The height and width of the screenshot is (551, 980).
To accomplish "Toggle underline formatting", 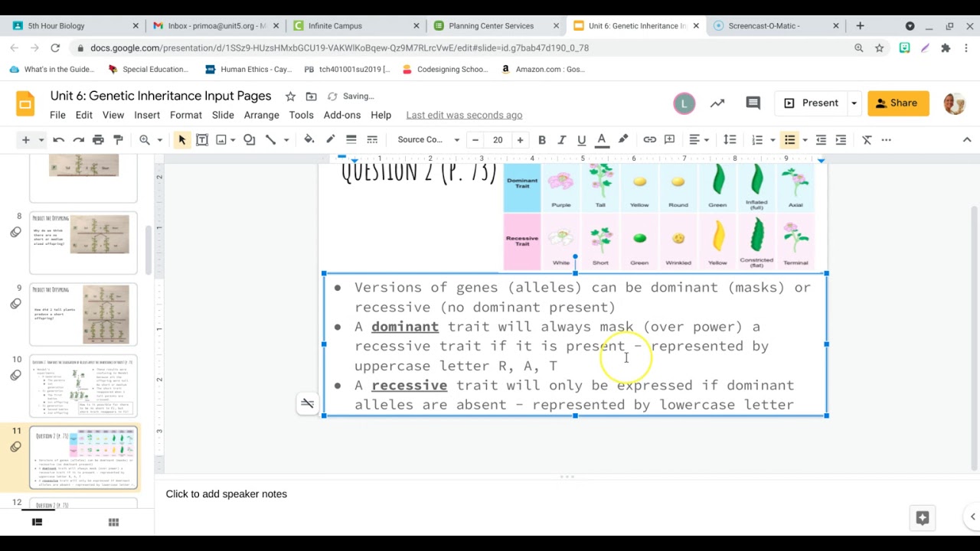I will tap(581, 140).
